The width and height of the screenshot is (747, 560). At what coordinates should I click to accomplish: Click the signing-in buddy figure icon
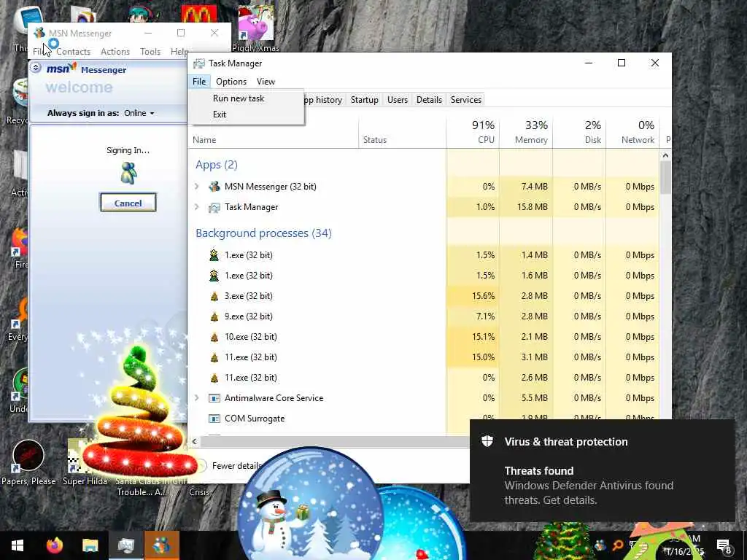128,173
